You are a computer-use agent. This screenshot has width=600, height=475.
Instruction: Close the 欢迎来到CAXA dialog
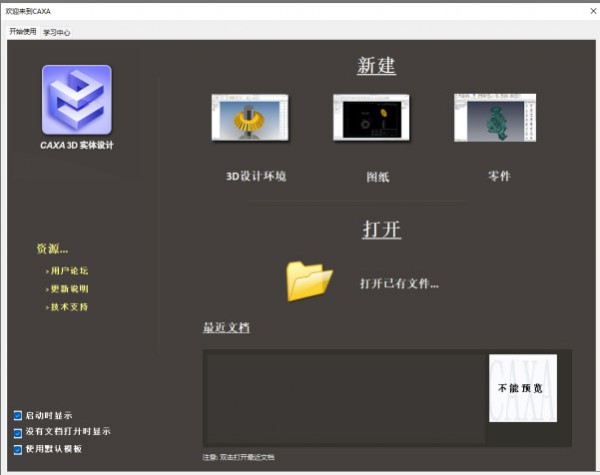pos(593,11)
